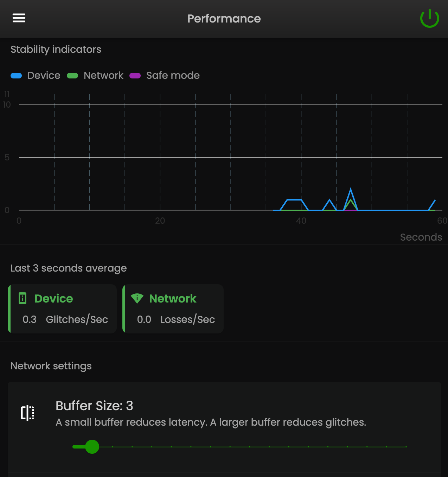Click the tallest blue spike in chart

351,190
